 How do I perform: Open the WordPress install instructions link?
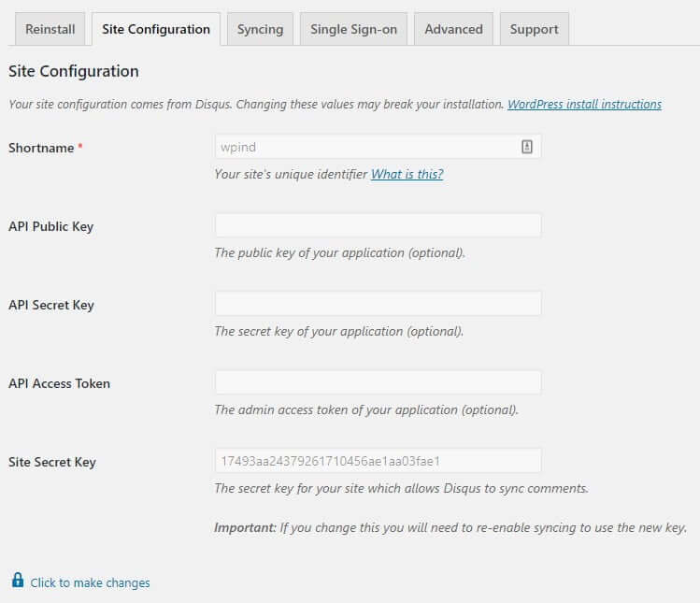[584, 104]
